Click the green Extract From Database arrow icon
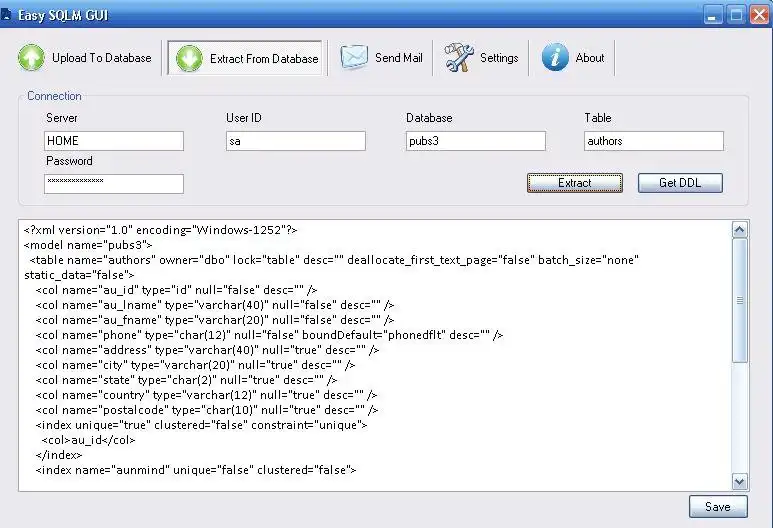773x528 pixels. [x=189, y=58]
